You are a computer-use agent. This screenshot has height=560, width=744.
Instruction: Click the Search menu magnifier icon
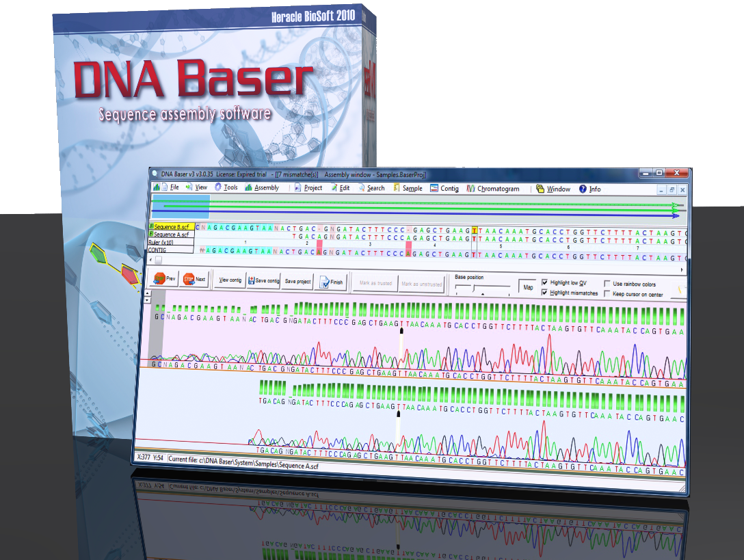(362, 188)
